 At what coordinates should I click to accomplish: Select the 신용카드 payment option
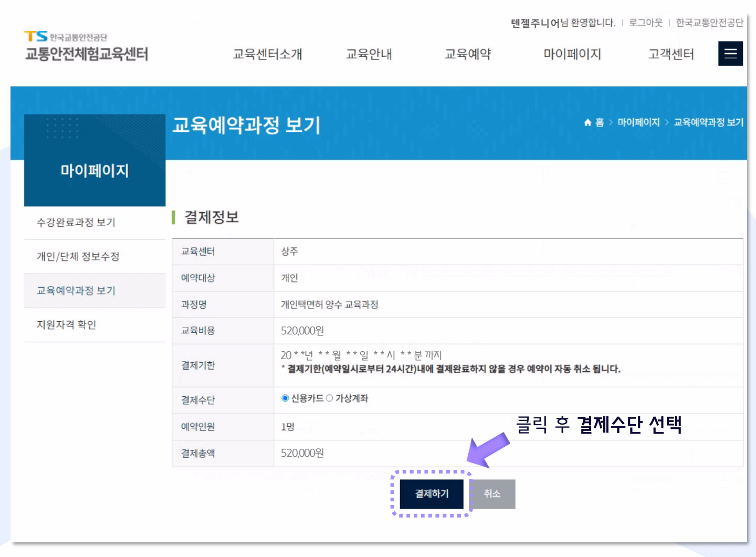click(285, 398)
